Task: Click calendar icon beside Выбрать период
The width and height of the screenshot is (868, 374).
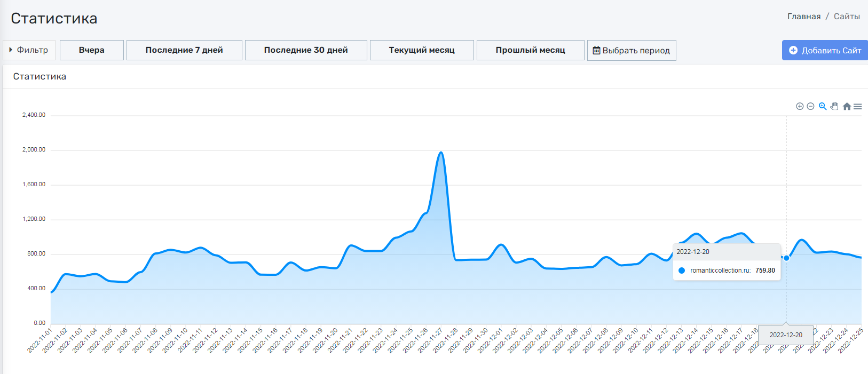Action: point(596,50)
